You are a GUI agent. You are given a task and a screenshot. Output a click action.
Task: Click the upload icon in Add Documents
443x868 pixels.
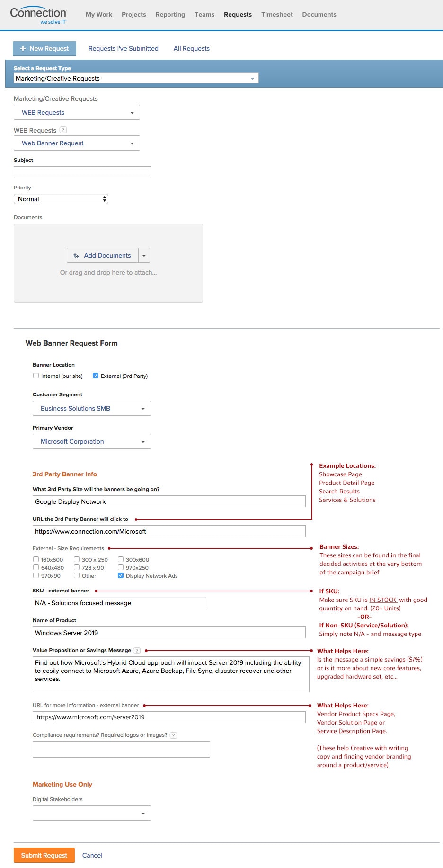[76, 256]
